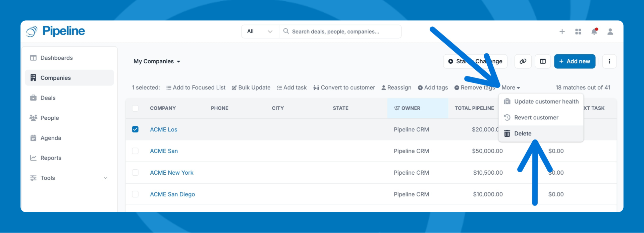Click Pipeline CRM owner in ACME San Diego row
Screen dimensions: 644x233
pos(411,194)
